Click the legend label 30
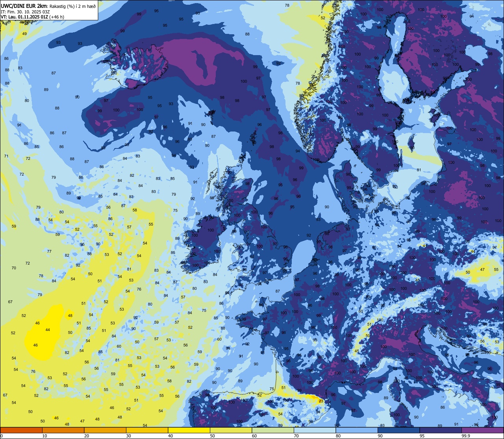504x439 pixels. [128, 436]
